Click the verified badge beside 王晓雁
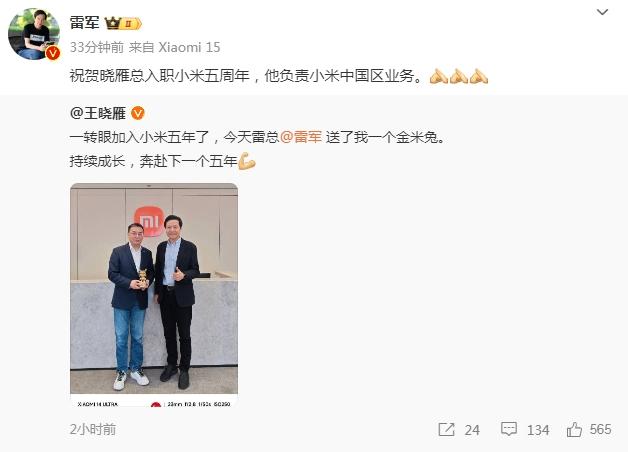The width and height of the screenshot is (628, 452). click(x=137, y=113)
